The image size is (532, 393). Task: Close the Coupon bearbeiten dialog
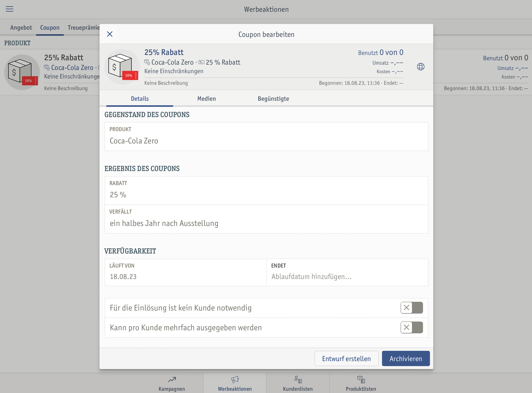110,34
